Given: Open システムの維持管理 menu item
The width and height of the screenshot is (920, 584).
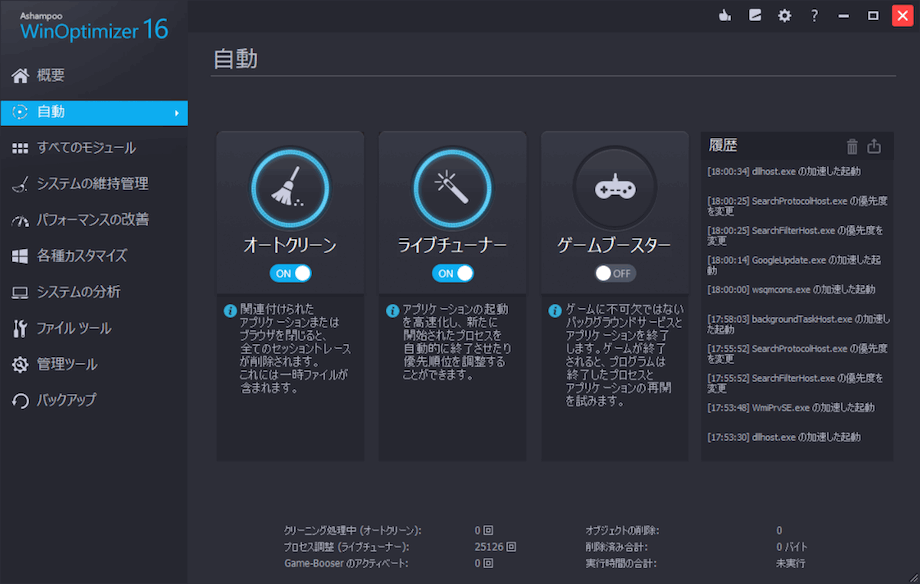Looking at the screenshot, I should [94, 184].
